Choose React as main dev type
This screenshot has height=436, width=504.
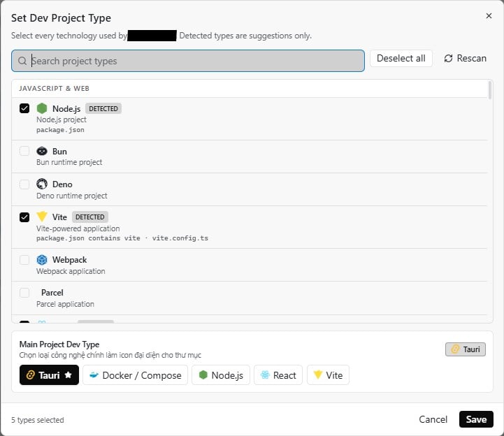(x=278, y=375)
